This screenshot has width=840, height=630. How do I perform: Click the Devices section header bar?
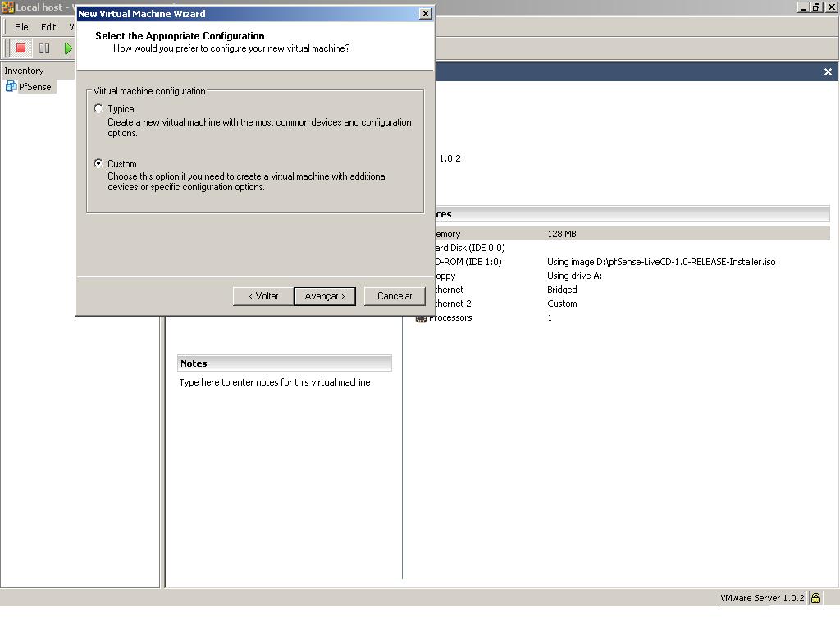tap(632, 214)
